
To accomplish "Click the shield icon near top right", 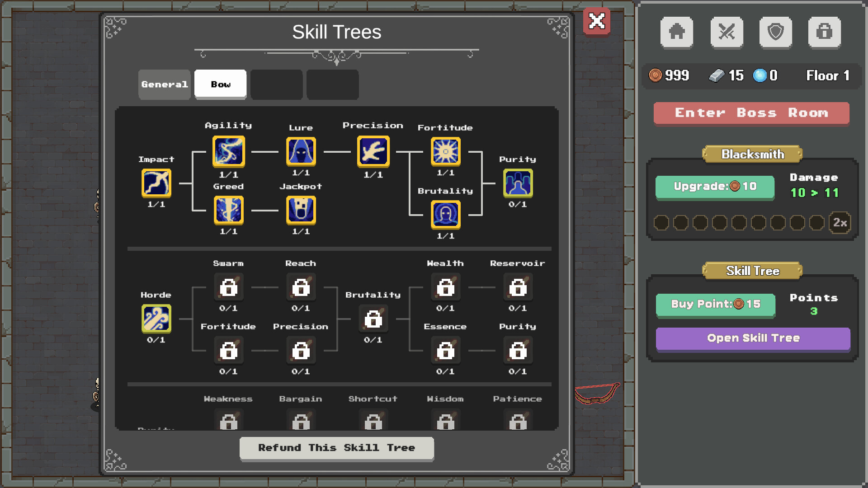I will pyautogui.click(x=776, y=32).
